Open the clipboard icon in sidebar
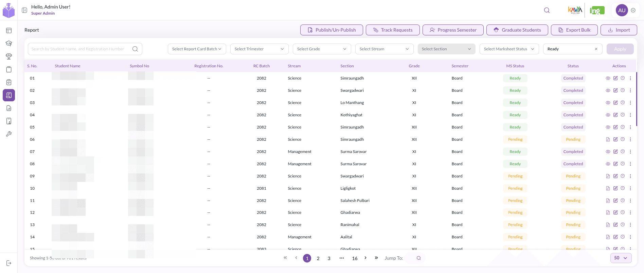The width and height of the screenshot is (644, 273). (x=9, y=69)
